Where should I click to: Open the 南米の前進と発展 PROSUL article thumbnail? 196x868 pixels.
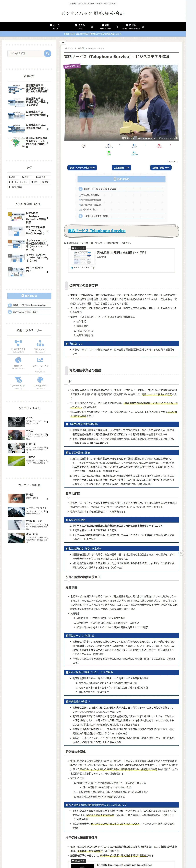click(x=16, y=142)
